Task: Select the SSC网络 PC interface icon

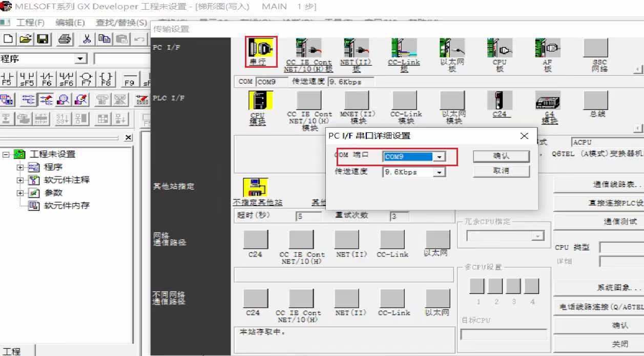Action: pyautogui.click(x=598, y=50)
